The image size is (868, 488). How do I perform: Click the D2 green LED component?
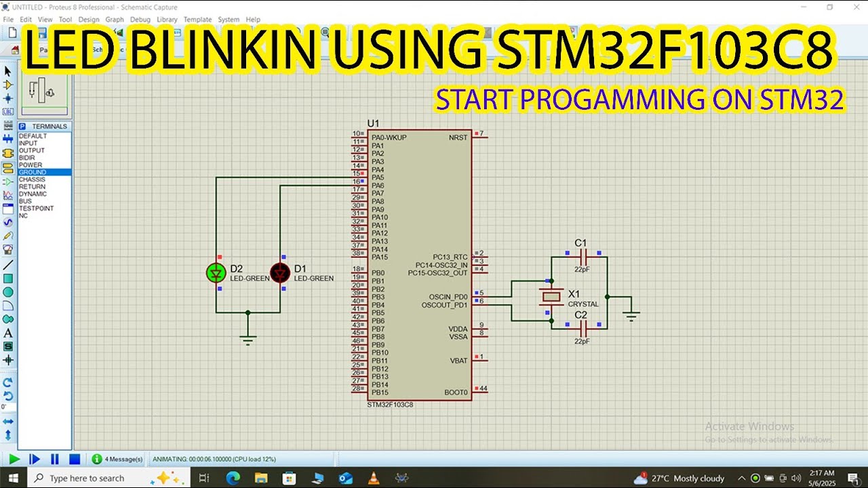point(216,272)
